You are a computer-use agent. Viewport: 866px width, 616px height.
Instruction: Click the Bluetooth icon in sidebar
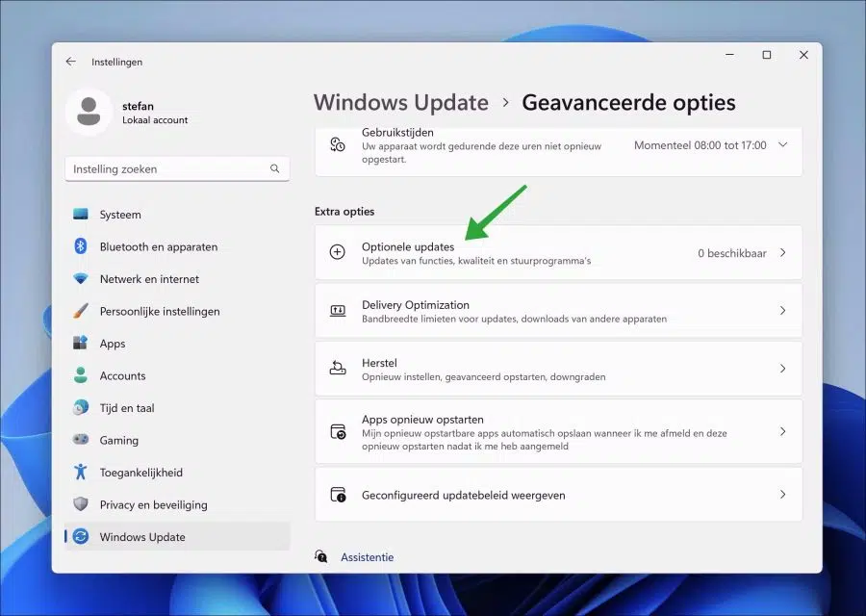click(81, 246)
